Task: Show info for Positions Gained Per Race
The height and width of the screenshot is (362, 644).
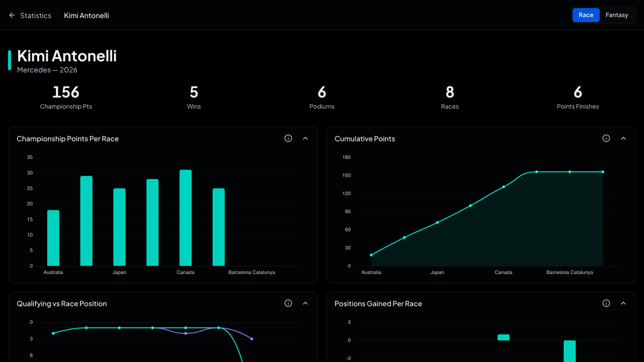Action: (x=606, y=303)
